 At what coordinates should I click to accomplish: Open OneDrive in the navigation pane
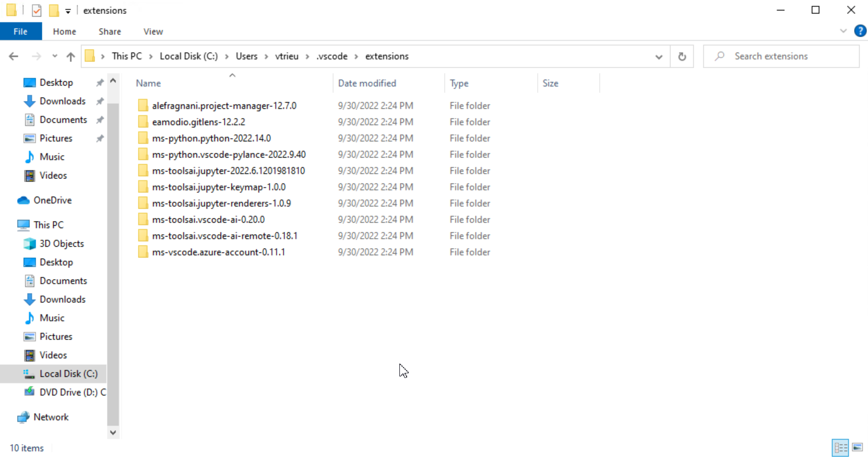(x=52, y=200)
